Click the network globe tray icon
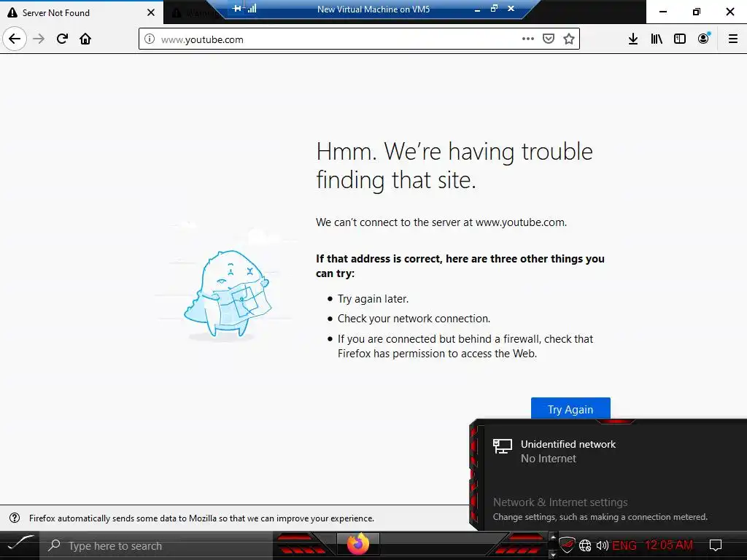 [585, 545]
